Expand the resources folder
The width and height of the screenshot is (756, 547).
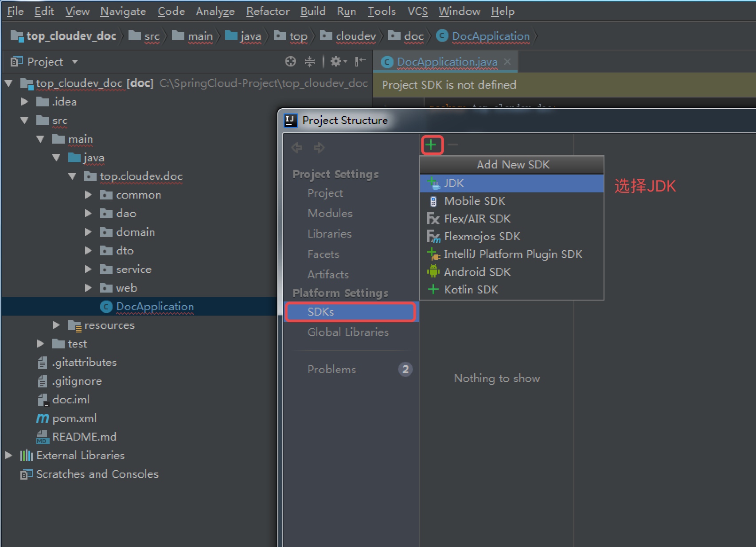(56, 325)
